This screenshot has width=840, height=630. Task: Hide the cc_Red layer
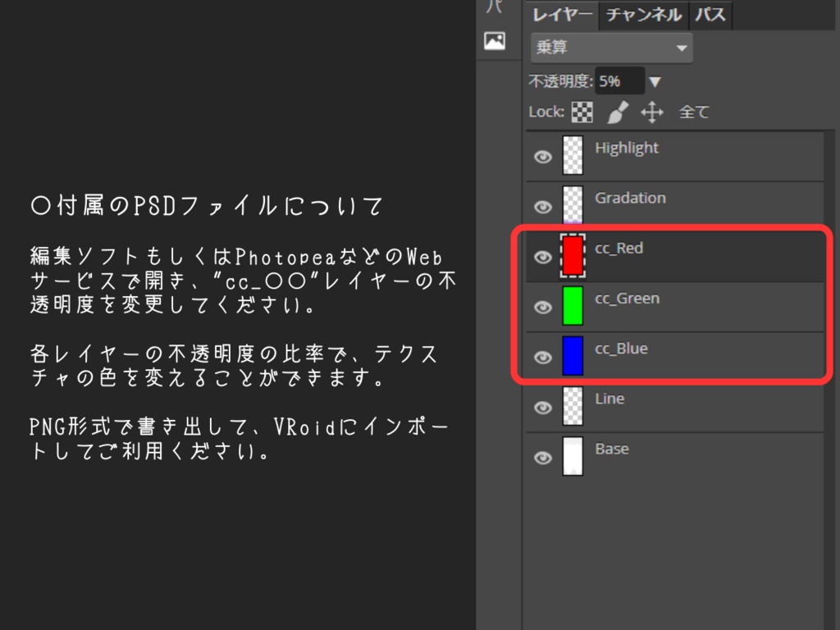(542, 257)
